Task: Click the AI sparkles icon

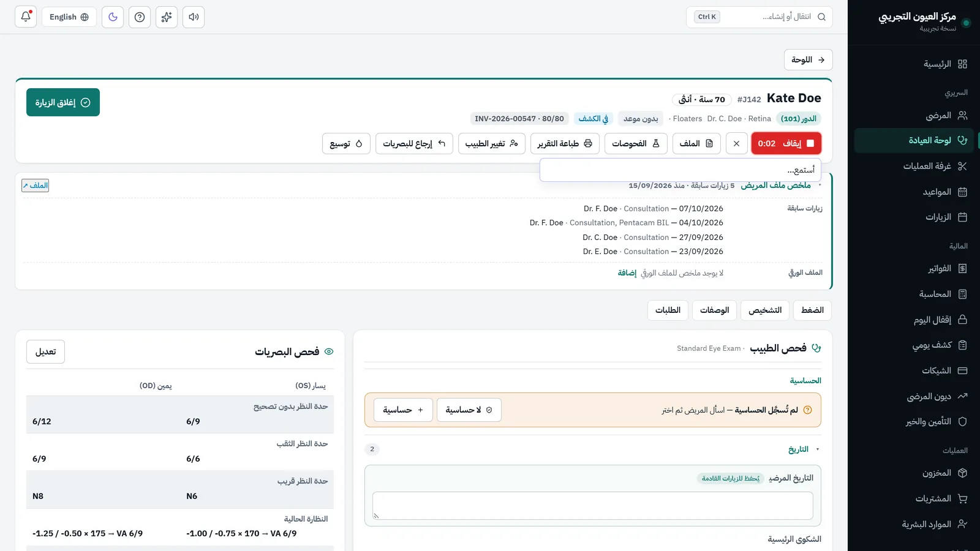Action: tap(167, 17)
